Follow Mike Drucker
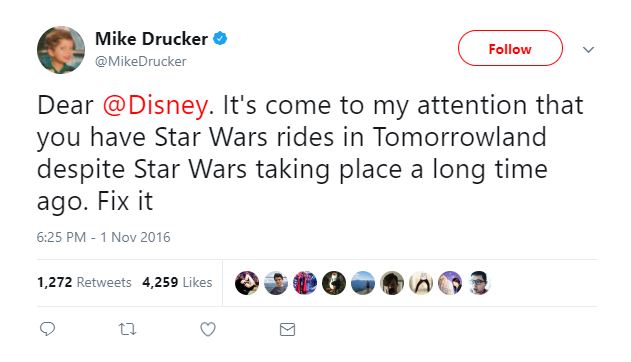 coord(510,48)
